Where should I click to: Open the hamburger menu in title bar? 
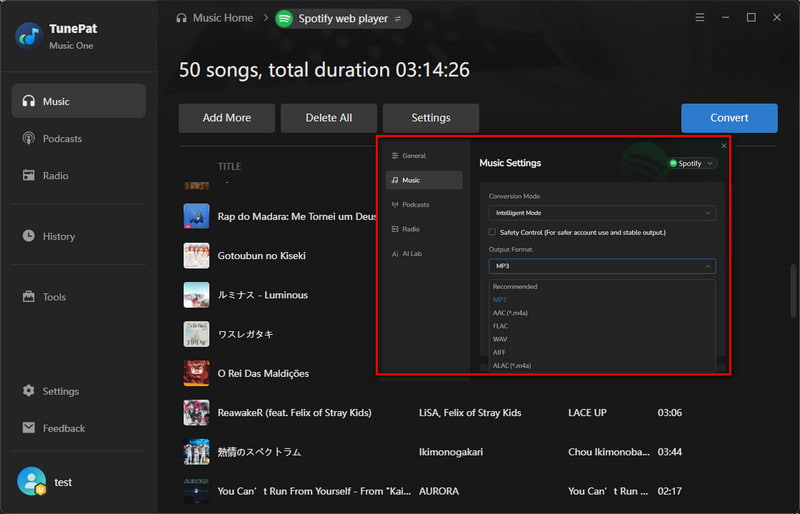coord(699,17)
